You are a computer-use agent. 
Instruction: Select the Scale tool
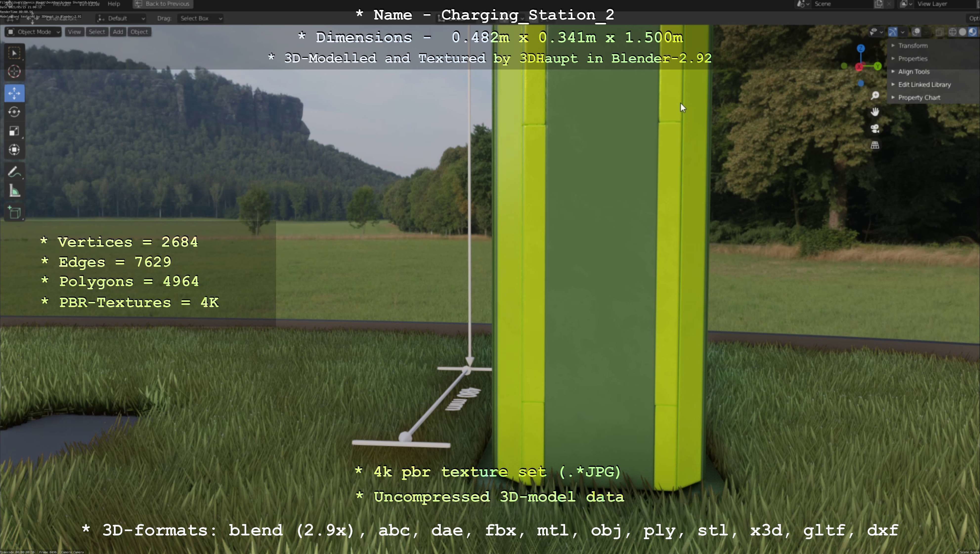tap(14, 131)
